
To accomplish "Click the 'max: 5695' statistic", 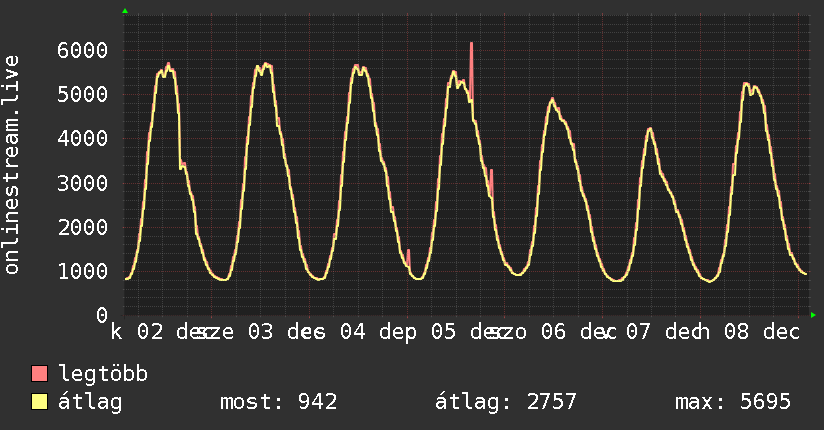I will click(x=733, y=402).
